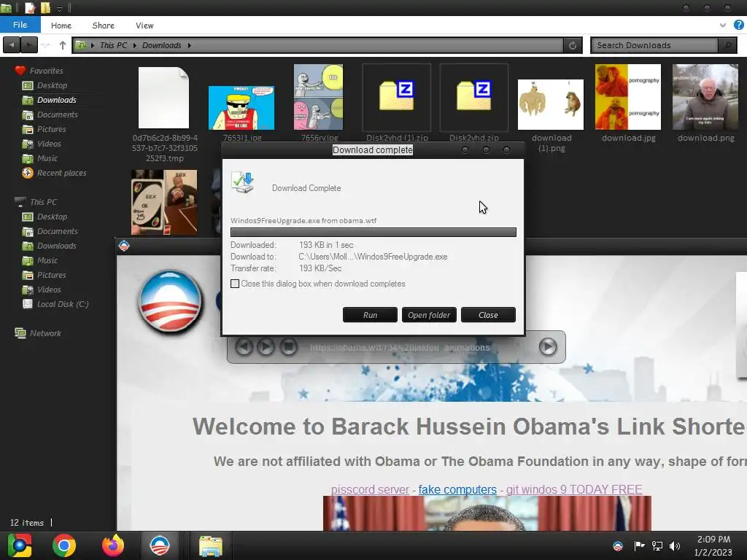This screenshot has width=747, height=560.
Task: Expand the chevron after Downloads breadcrumb
Action: click(x=190, y=45)
